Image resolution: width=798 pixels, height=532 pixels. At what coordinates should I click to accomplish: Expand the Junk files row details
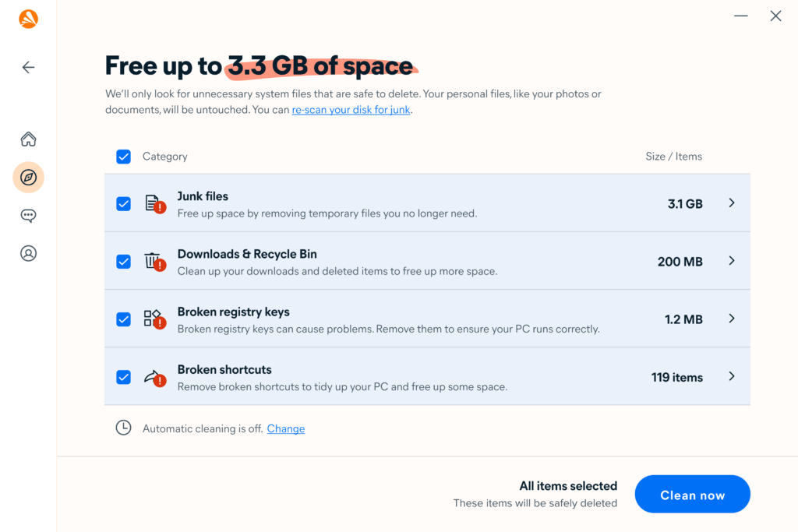(x=731, y=203)
